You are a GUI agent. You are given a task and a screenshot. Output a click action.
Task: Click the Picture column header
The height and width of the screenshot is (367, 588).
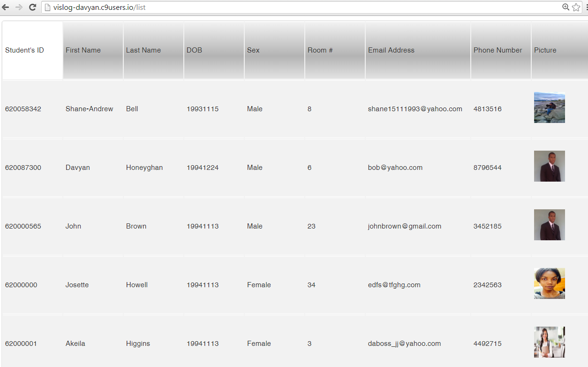pos(559,50)
